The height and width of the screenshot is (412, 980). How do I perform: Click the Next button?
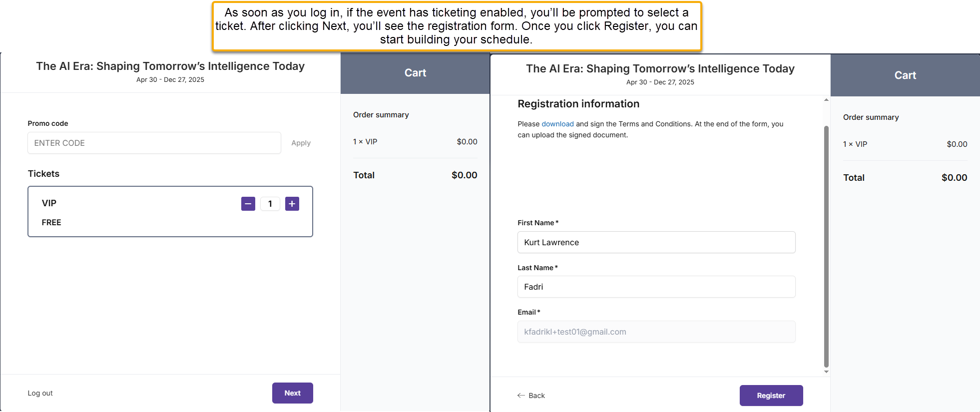pos(293,393)
